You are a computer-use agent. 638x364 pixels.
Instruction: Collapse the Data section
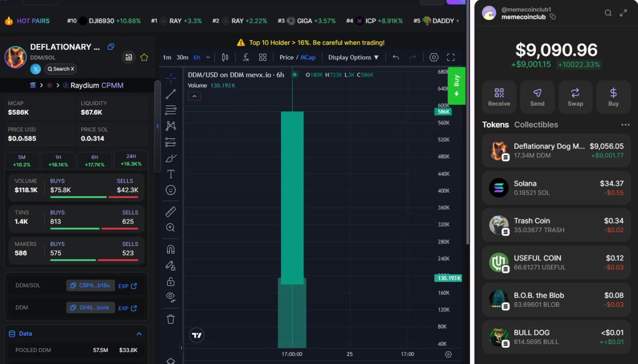139,334
